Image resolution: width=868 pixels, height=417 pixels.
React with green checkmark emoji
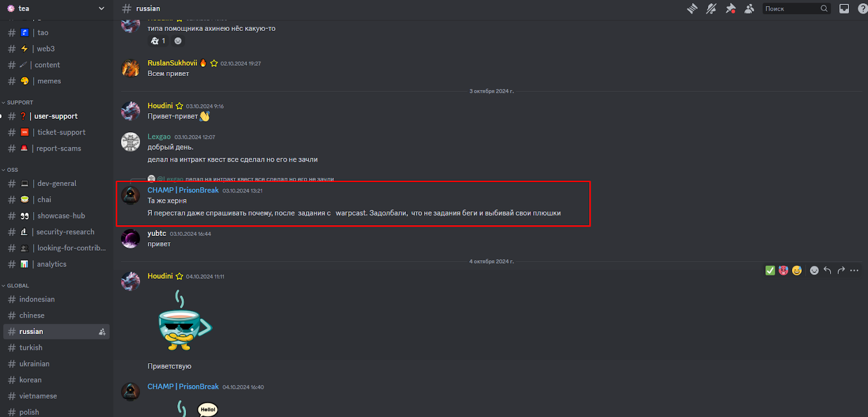(x=770, y=270)
